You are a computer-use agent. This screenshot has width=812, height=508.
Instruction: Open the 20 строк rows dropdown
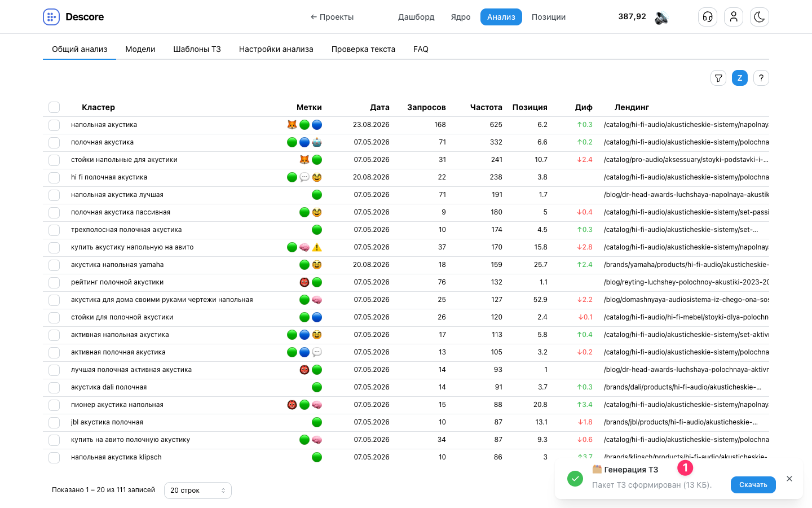198,491
